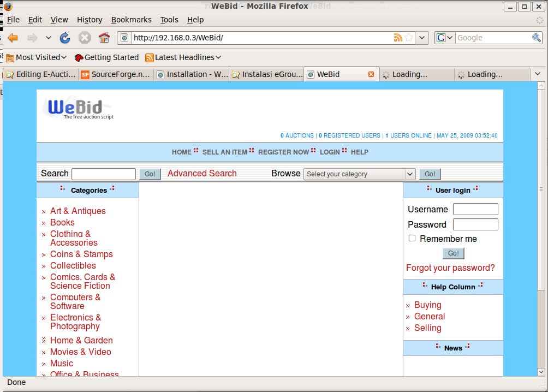Expand the Select your category dropdown

click(360, 174)
